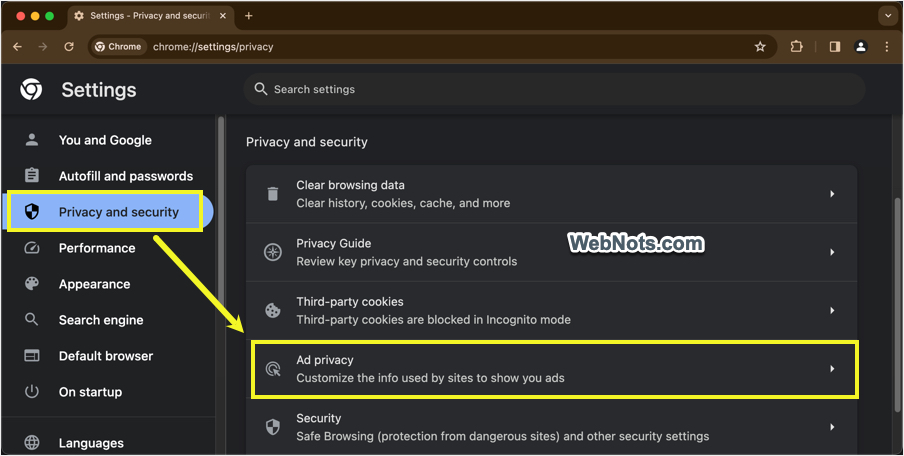904x456 pixels.
Task: Reload the page with the refresh icon
Action: [69, 47]
